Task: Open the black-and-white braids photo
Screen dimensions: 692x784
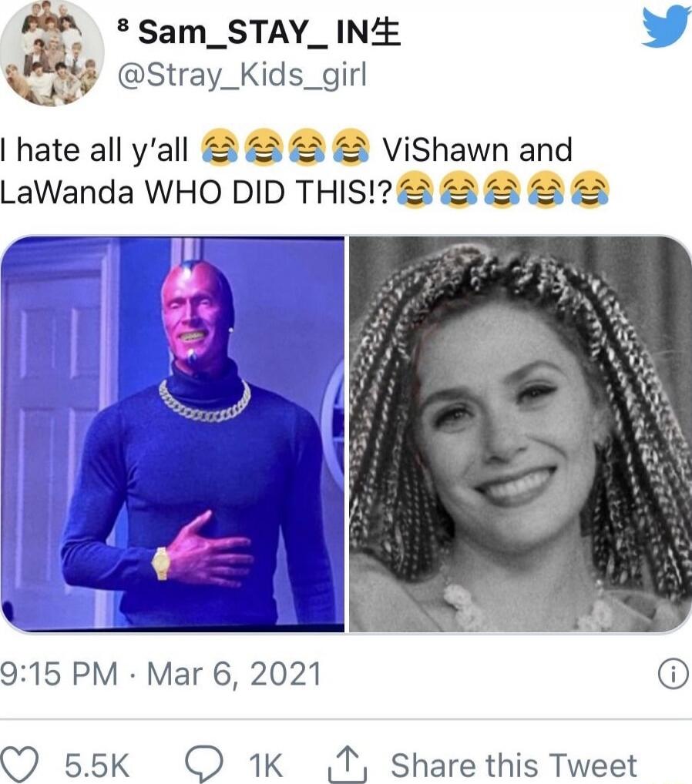Action: (520, 434)
